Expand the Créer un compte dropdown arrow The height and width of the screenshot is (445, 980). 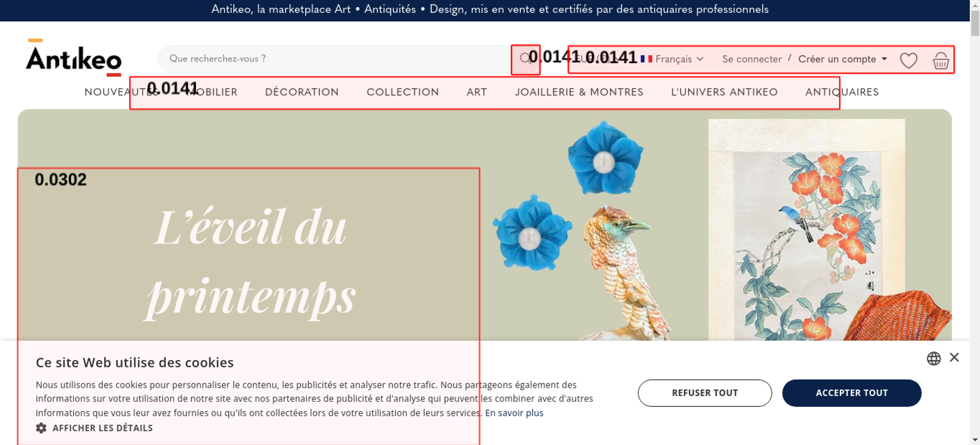884,59
